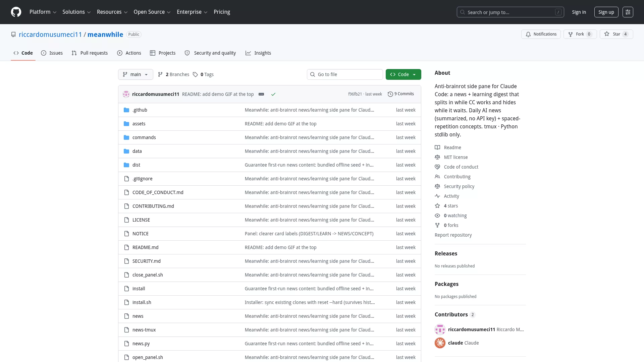Click the .github folder icon
Viewport: 644px width, 362px height.
(126, 110)
